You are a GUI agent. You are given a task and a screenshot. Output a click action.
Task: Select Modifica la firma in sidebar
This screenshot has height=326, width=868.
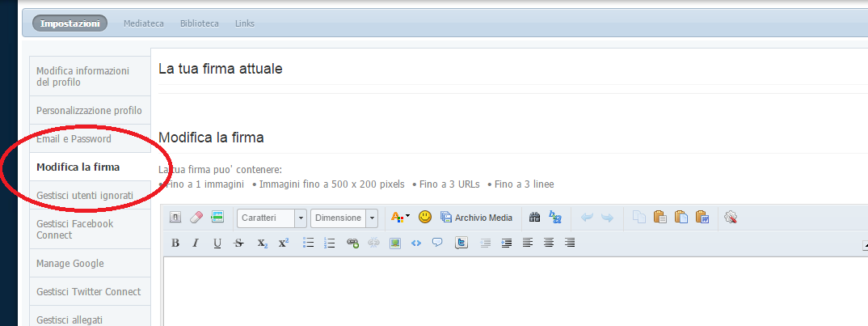pos(91,167)
